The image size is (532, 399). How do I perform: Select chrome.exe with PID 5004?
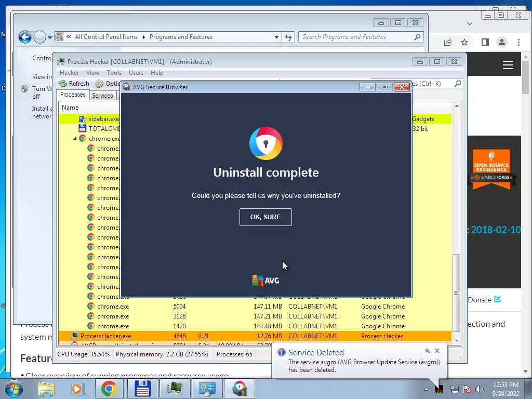tap(255, 307)
